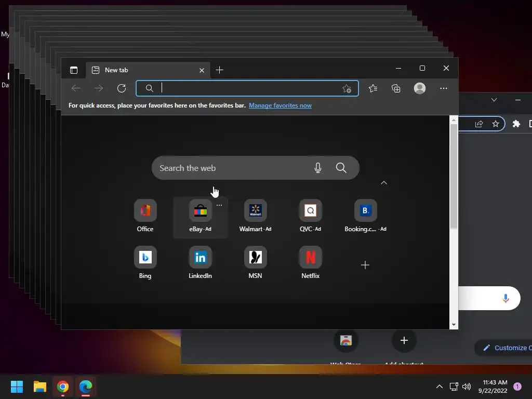
Task: Add this page to favorites star icon
Action: tap(347, 88)
